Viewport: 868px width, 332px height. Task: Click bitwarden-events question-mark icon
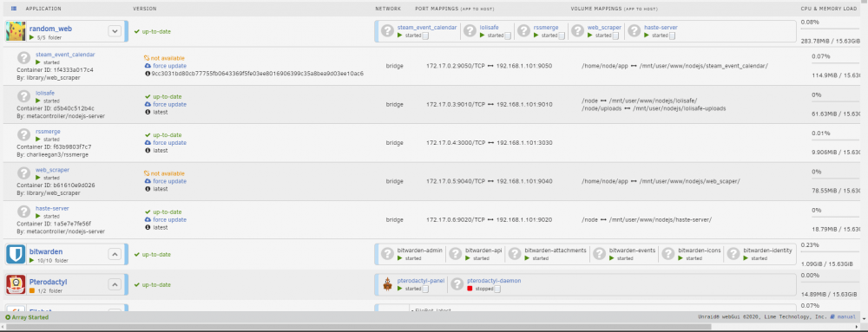coord(599,254)
